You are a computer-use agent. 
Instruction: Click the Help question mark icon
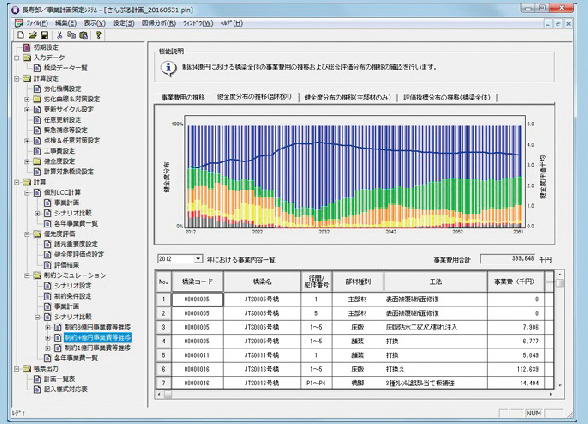98,35
